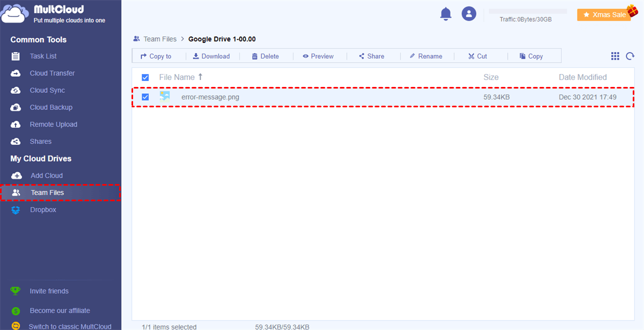Click the Share toolbar button
Screen dimensions: 644x330
tap(371, 56)
